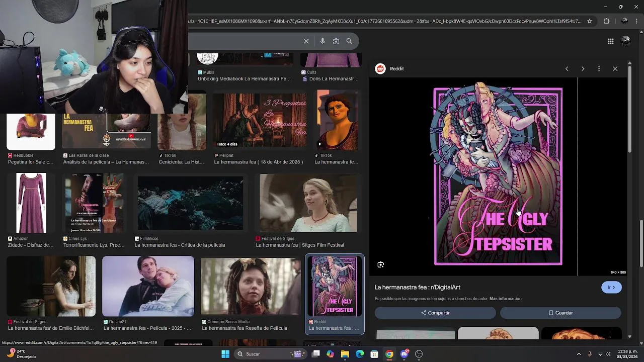Image resolution: width=644 pixels, height=362 pixels.
Task: Click the 'Ir' visit button
Action: (611, 287)
